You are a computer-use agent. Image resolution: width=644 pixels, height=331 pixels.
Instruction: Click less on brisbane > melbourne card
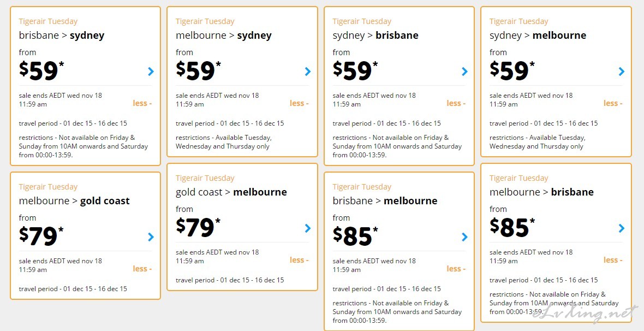tap(456, 269)
